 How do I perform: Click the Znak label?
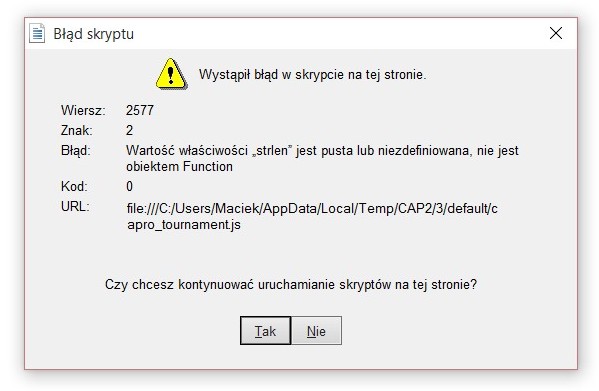click(76, 131)
